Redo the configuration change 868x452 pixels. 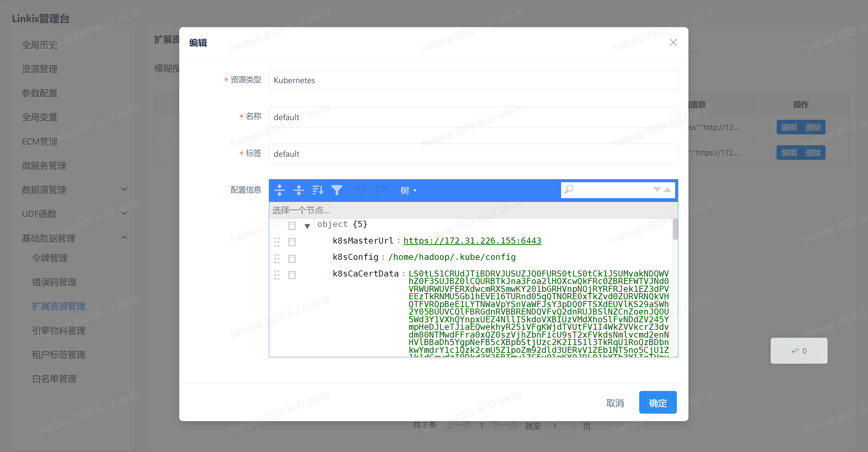(381, 190)
